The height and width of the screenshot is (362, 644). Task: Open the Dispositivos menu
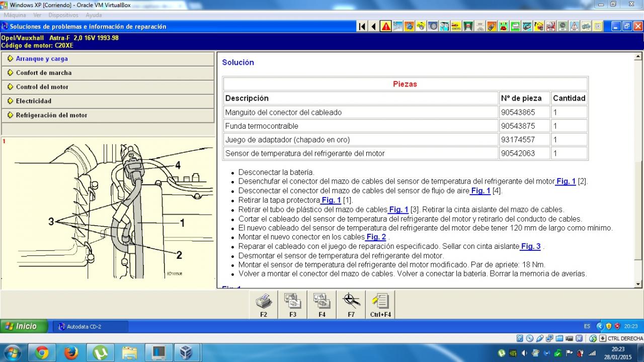[x=63, y=15]
